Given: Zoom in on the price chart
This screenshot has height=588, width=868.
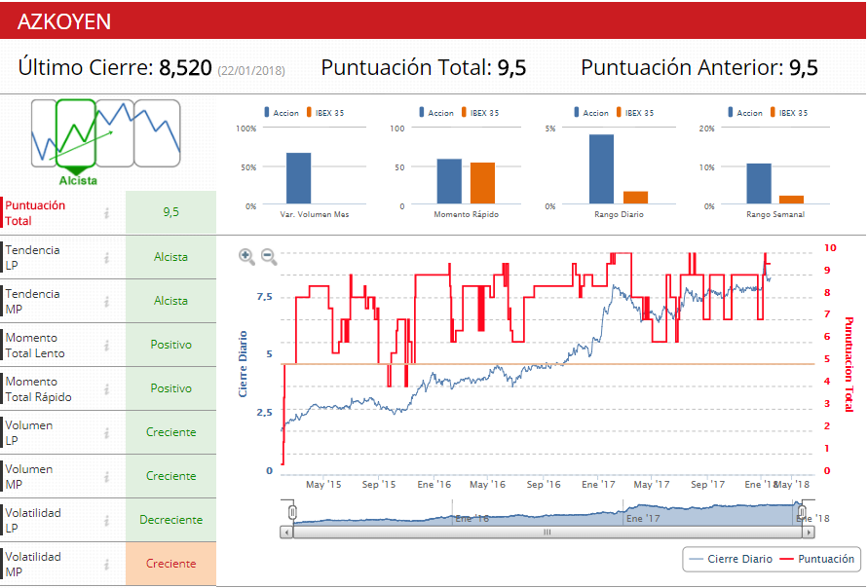Looking at the screenshot, I should pyautogui.click(x=246, y=257).
